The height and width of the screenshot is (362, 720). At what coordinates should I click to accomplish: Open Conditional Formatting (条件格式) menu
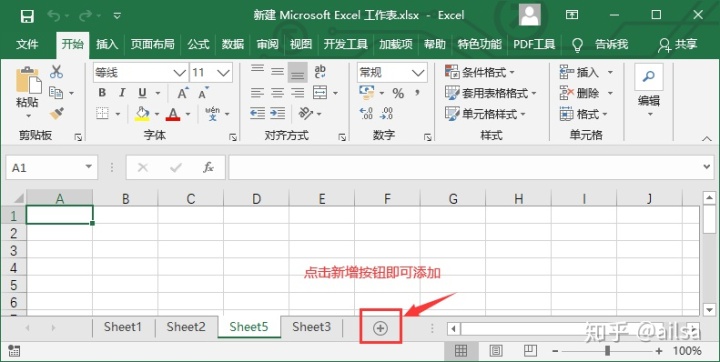pos(480,72)
